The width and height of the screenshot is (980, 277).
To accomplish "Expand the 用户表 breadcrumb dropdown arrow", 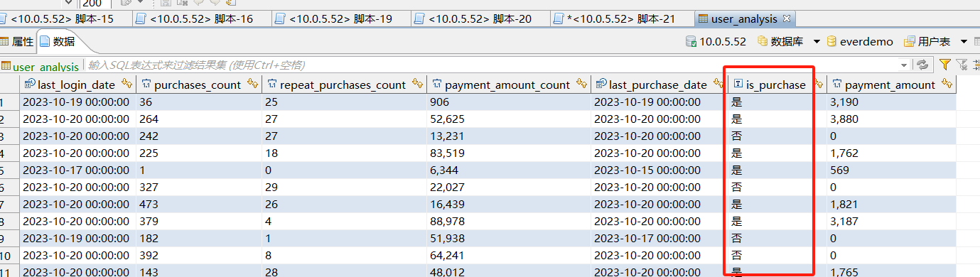I will pyautogui.click(x=964, y=41).
